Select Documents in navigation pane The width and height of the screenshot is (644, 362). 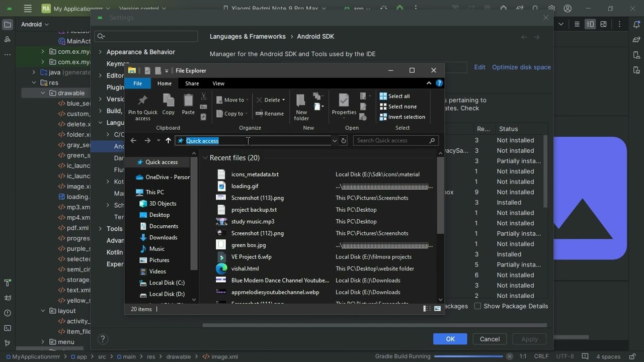[164, 226]
